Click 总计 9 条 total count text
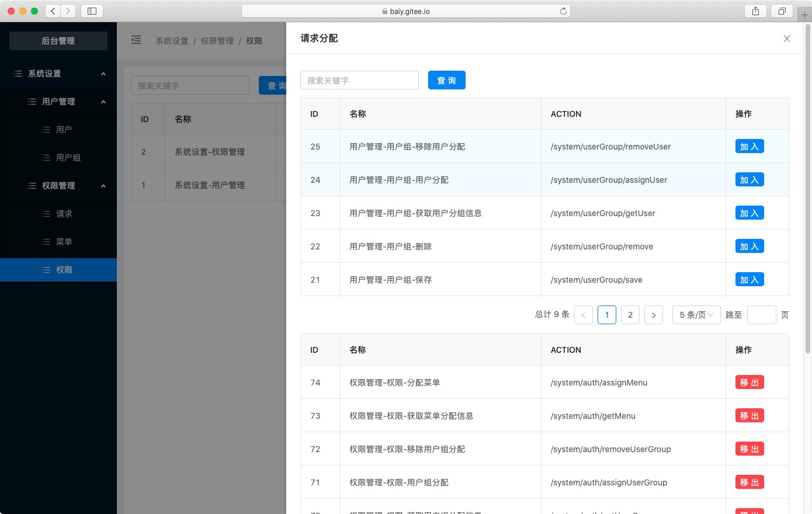The height and width of the screenshot is (514, 812). 552,315
